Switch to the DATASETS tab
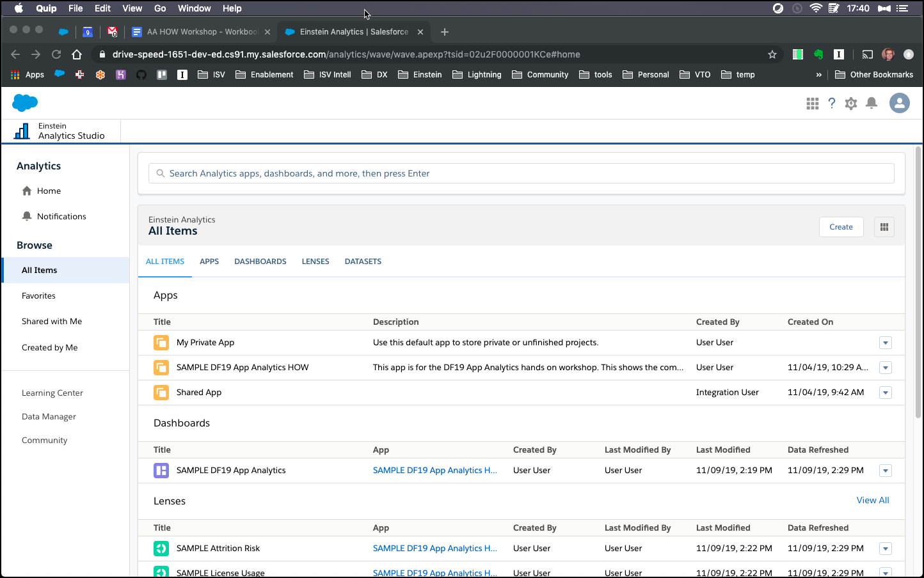Screen dimensions: 924x578 pyautogui.click(x=363, y=262)
